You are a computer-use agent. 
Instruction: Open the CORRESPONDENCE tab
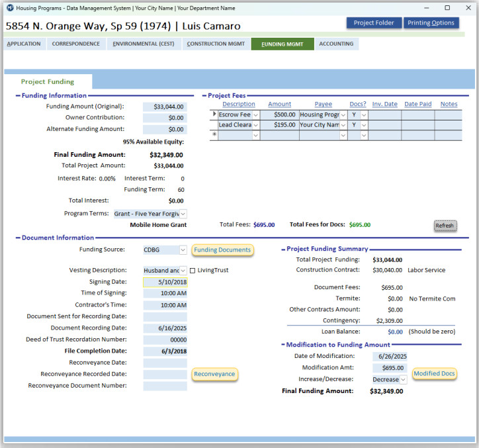(76, 44)
